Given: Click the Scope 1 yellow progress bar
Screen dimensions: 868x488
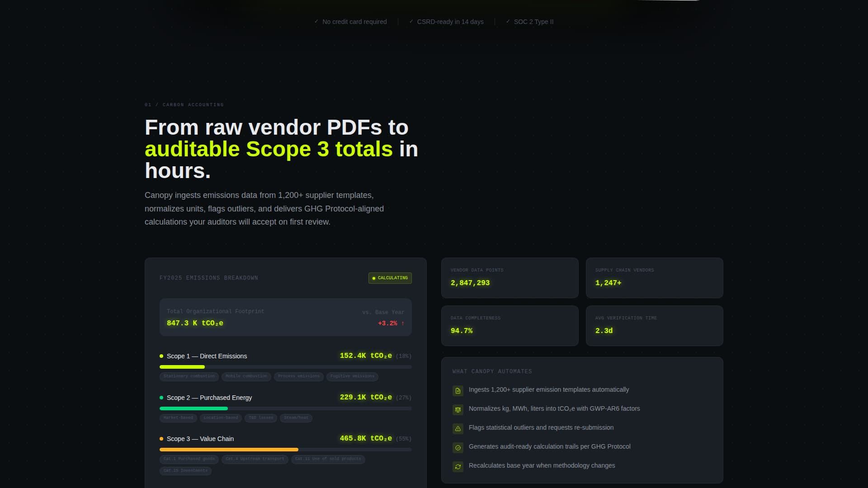Looking at the screenshot, I should 182,367.
